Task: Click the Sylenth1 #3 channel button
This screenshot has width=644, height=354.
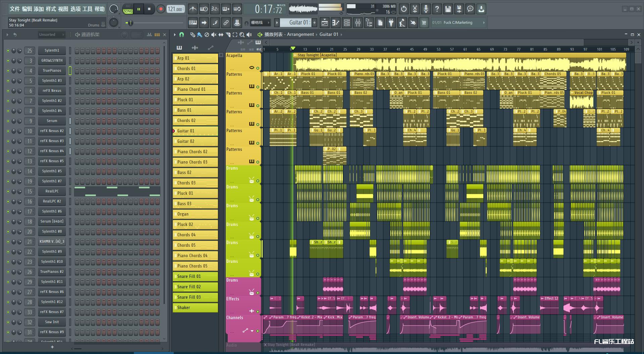Action: 52,81
